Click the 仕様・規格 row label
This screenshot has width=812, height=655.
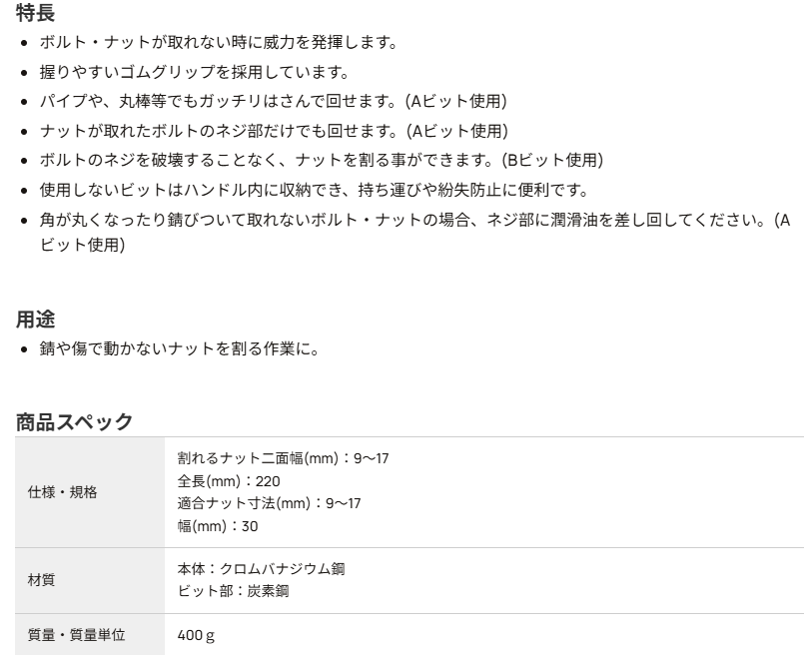62,491
